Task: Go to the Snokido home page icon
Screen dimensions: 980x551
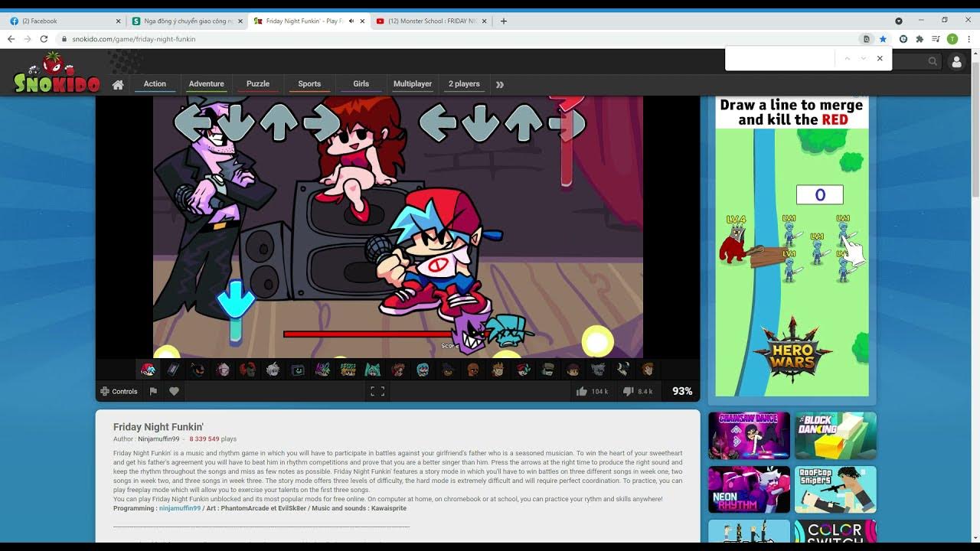Action: [x=118, y=84]
